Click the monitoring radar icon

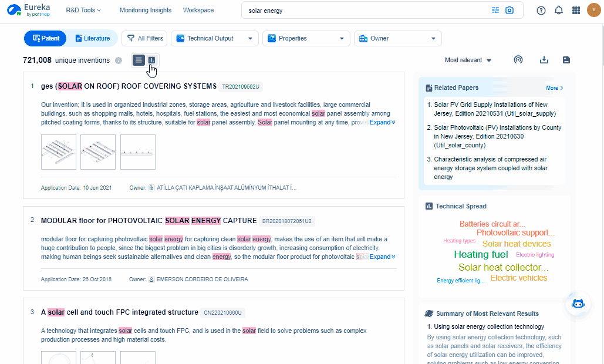tap(518, 60)
